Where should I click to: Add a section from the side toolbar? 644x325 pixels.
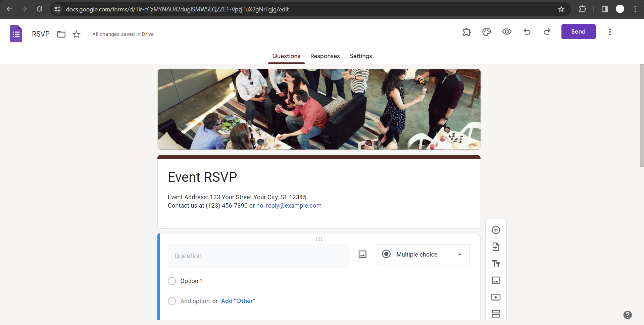[x=496, y=314]
